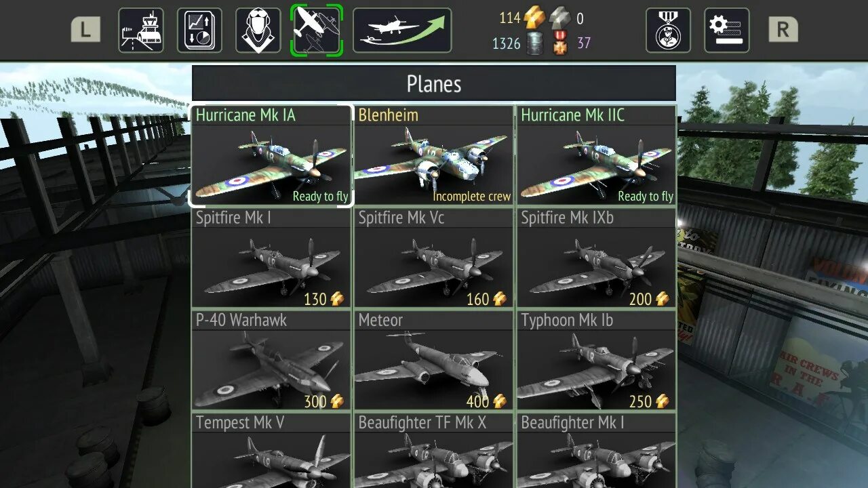Select the highlighted planes hangar icon
Viewport: 868px width, 488px height.
point(317,30)
